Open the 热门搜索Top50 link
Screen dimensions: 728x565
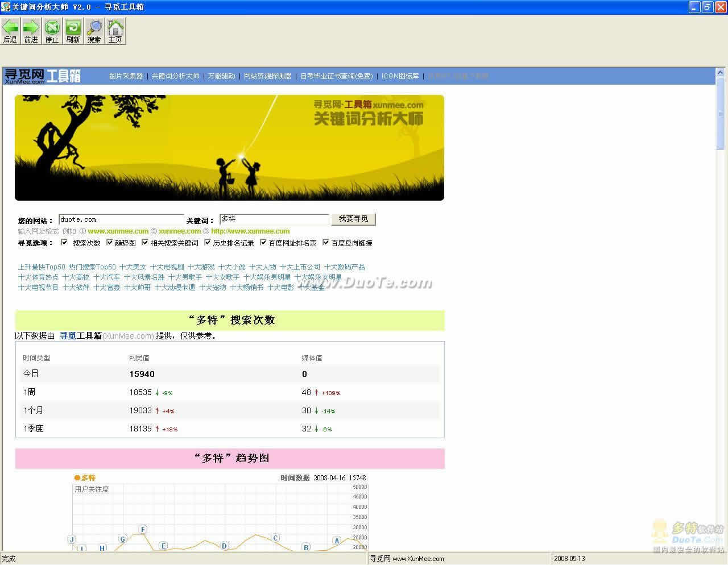tap(92, 267)
